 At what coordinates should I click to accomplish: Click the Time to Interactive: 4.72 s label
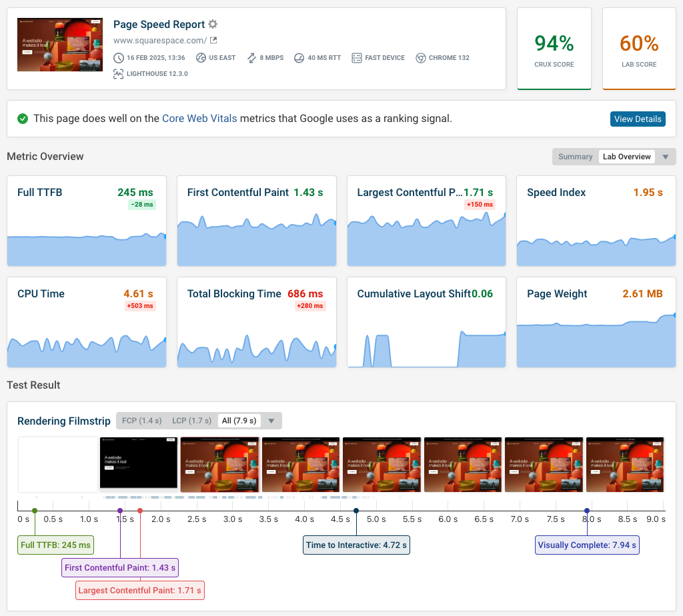[x=356, y=545]
